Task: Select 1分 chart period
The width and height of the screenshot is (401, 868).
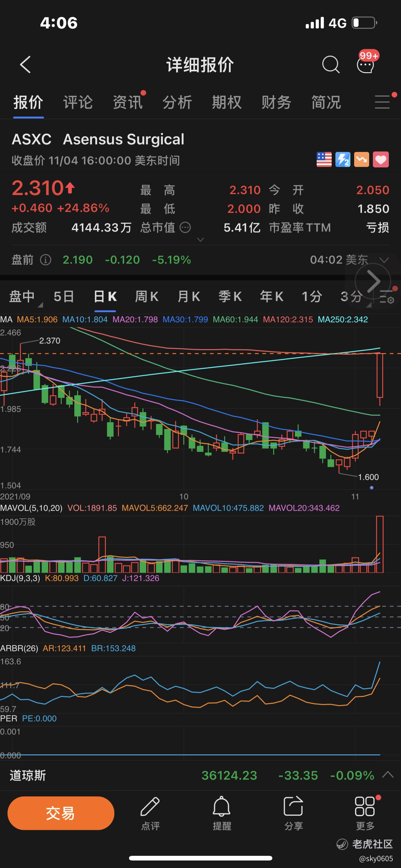Action: tap(312, 297)
